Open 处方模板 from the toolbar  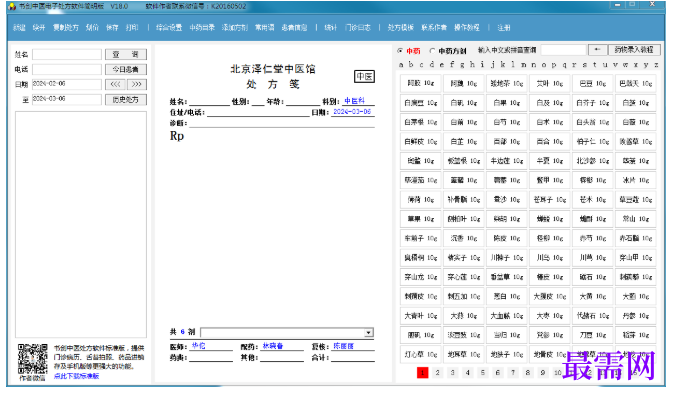coord(400,27)
